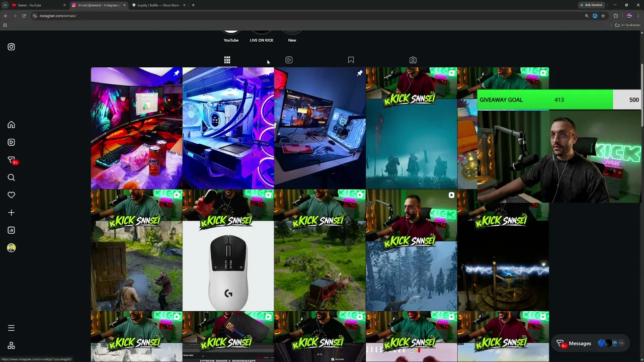
Task: Click the install app icon in address bar
Action: tap(595, 16)
